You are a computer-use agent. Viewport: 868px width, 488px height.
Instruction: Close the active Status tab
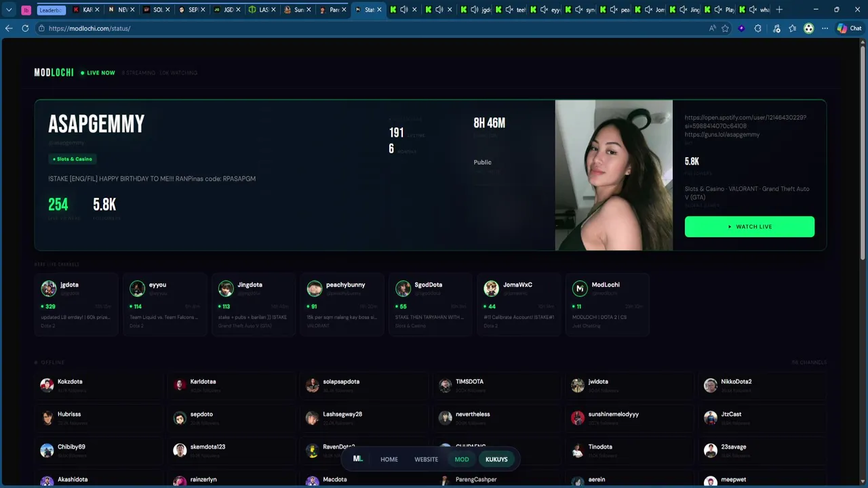pos(380,9)
